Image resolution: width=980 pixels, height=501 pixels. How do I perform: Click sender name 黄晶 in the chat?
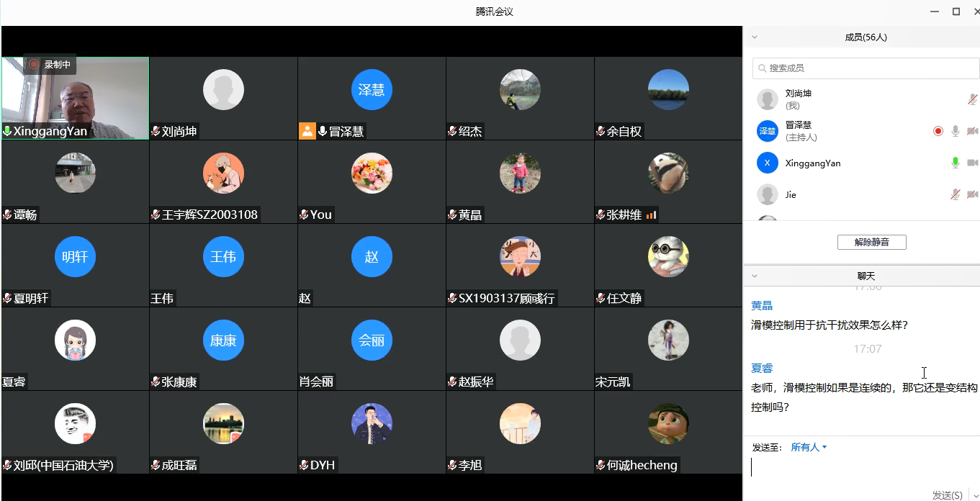pyautogui.click(x=762, y=305)
